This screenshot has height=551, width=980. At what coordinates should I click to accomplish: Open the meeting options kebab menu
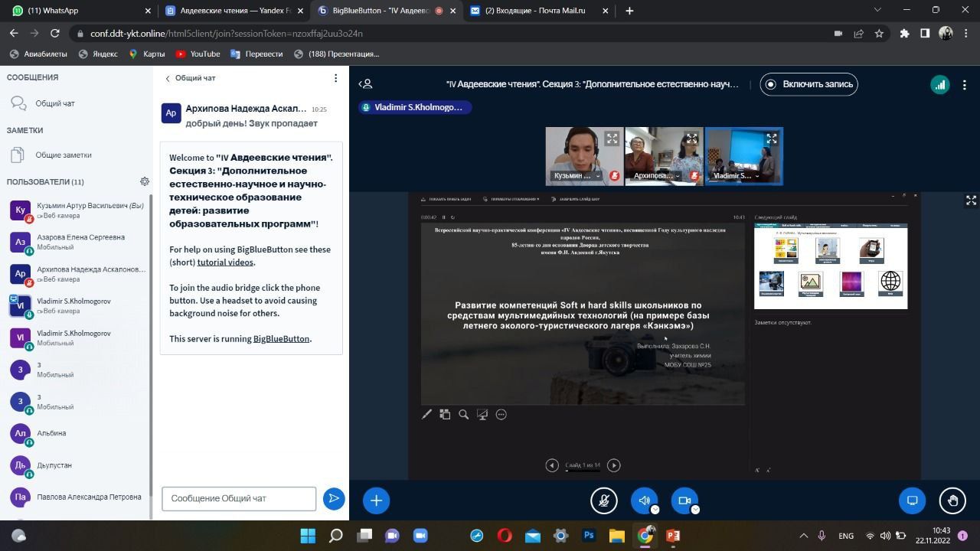[965, 85]
